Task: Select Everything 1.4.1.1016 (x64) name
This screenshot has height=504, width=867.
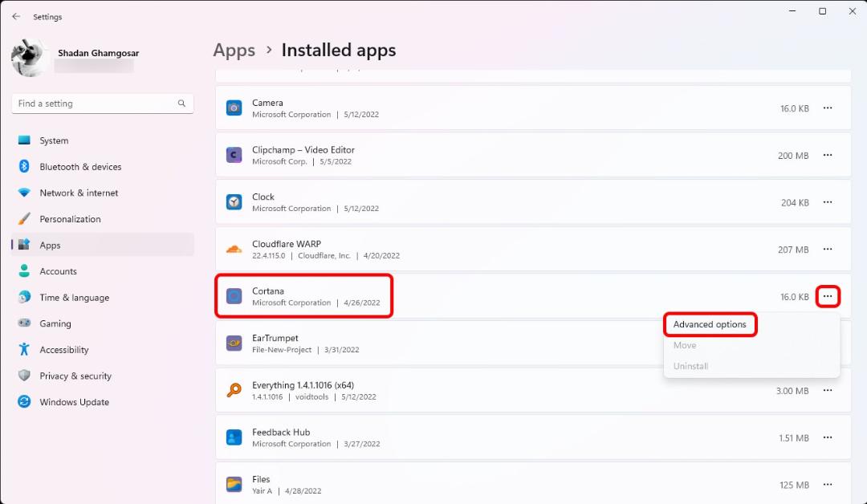Action: pos(303,385)
